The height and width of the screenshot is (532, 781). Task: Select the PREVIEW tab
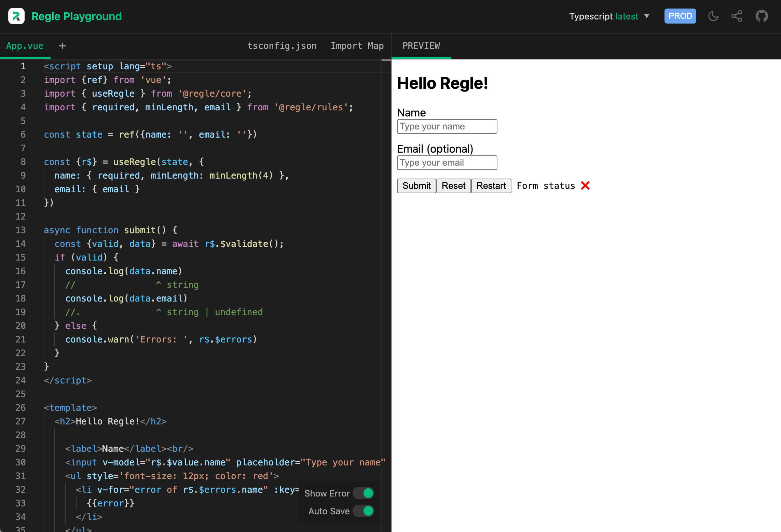[421, 46]
